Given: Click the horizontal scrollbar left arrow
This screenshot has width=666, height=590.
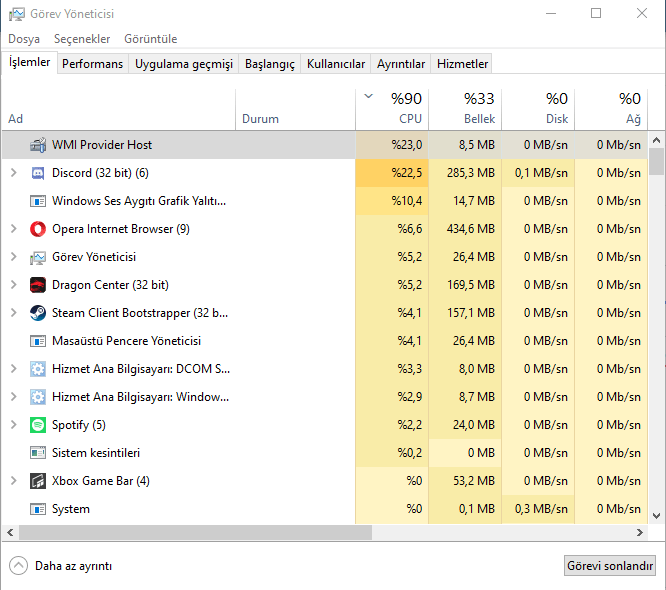Looking at the screenshot, I should point(10,533).
